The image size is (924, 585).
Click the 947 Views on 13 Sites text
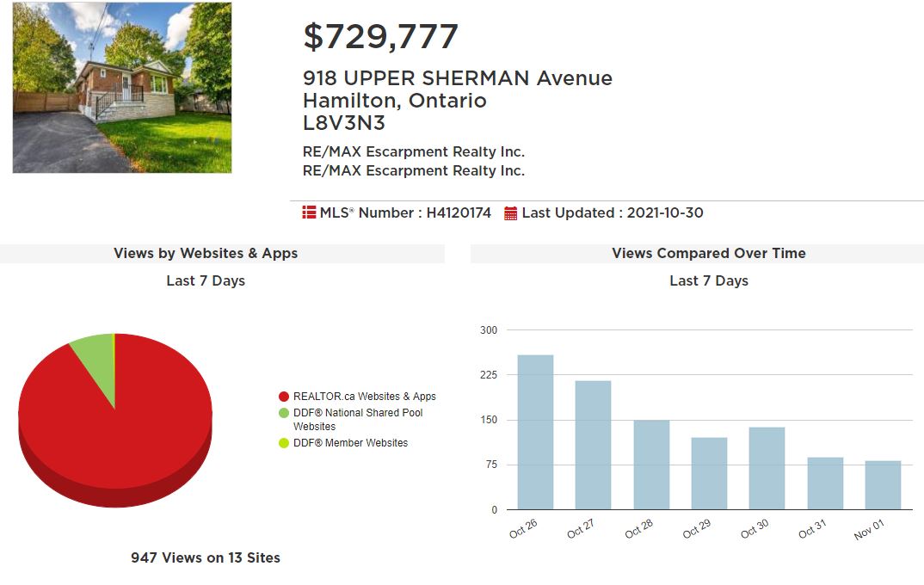pyautogui.click(x=206, y=557)
